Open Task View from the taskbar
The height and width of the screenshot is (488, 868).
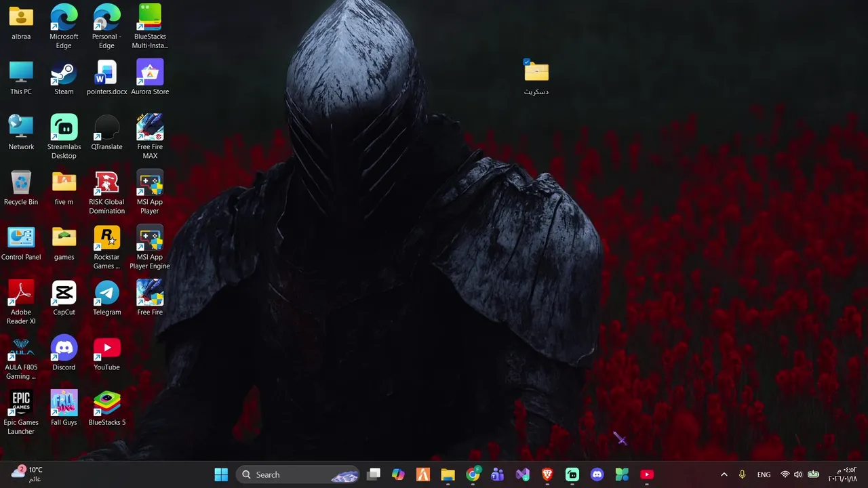[374, 474]
